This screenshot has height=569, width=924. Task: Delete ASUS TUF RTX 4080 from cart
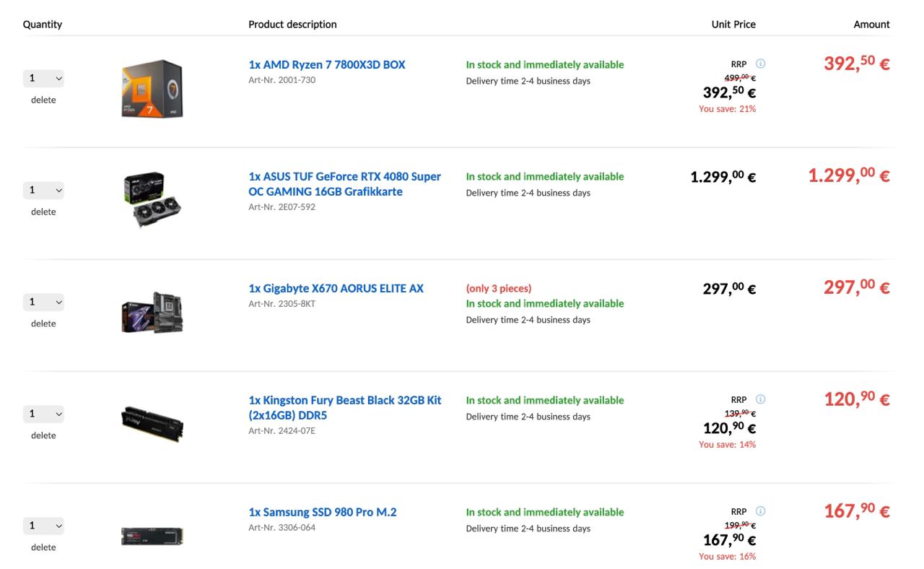click(x=43, y=212)
